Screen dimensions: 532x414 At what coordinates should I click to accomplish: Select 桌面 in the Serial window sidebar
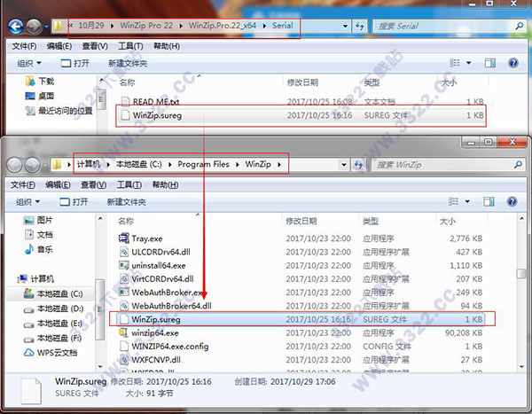pos(40,96)
